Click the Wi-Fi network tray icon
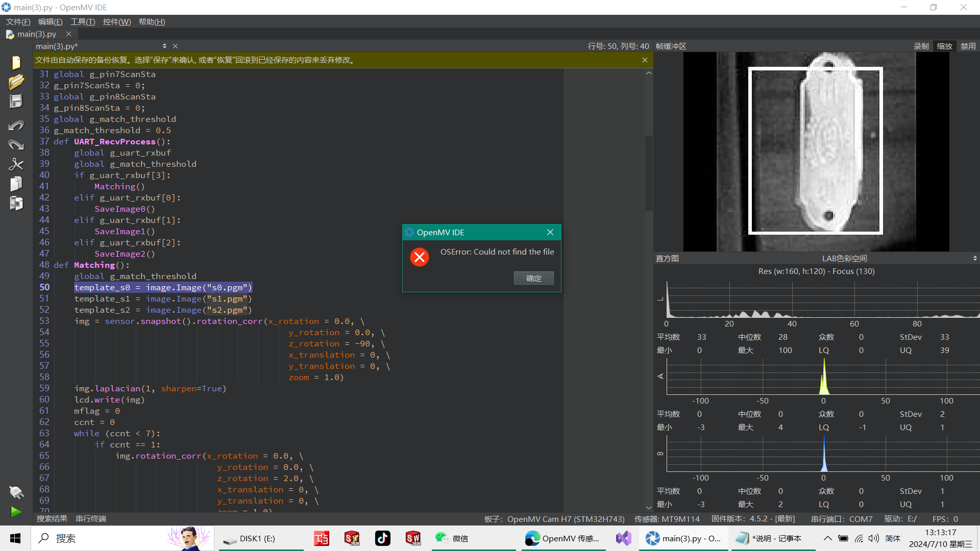980x551 pixels. (859, 538)
